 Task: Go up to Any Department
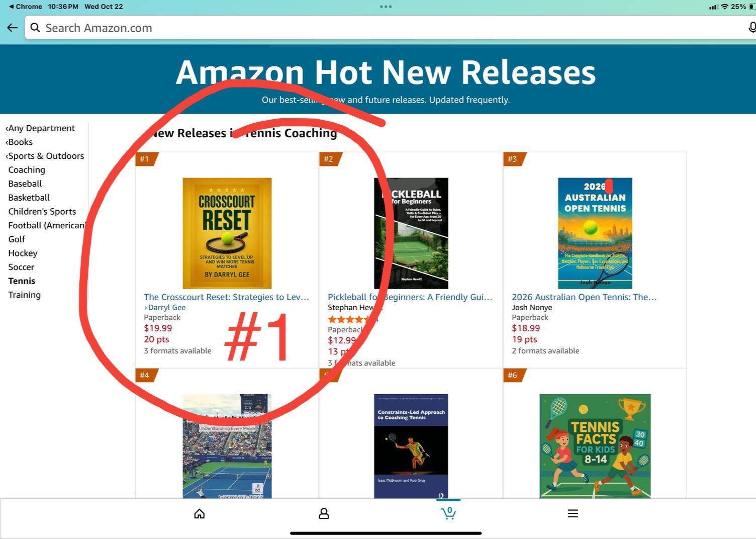click(x=40, y=128)
